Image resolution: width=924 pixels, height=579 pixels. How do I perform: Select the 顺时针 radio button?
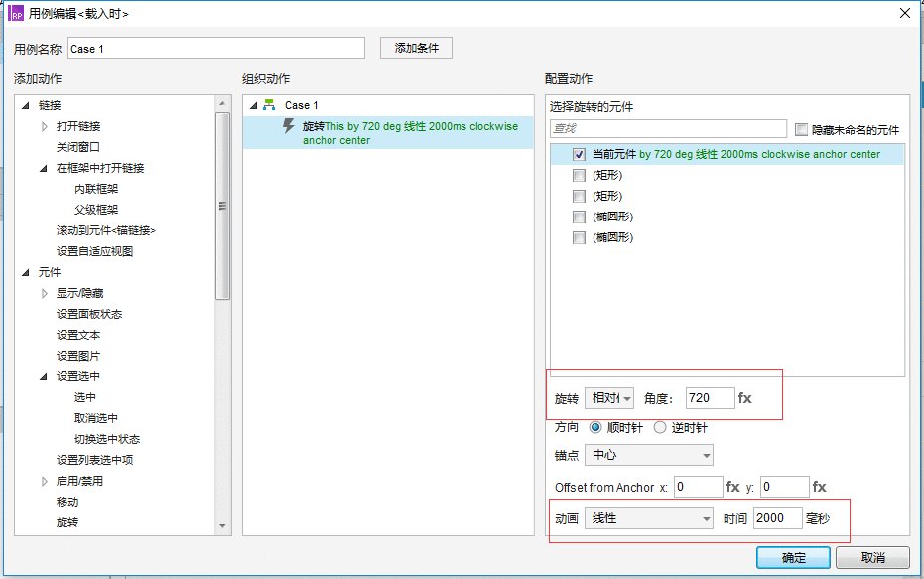click(595, 427)
